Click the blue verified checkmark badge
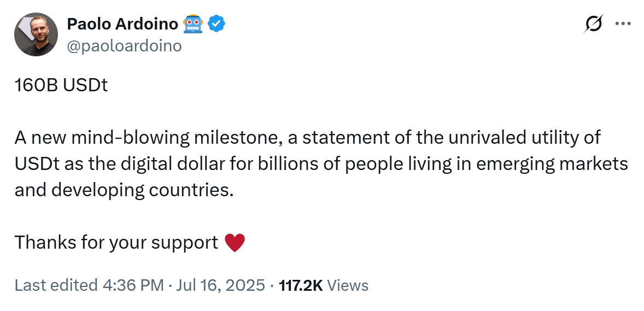The image size is (644, 311). pos(216,24)
